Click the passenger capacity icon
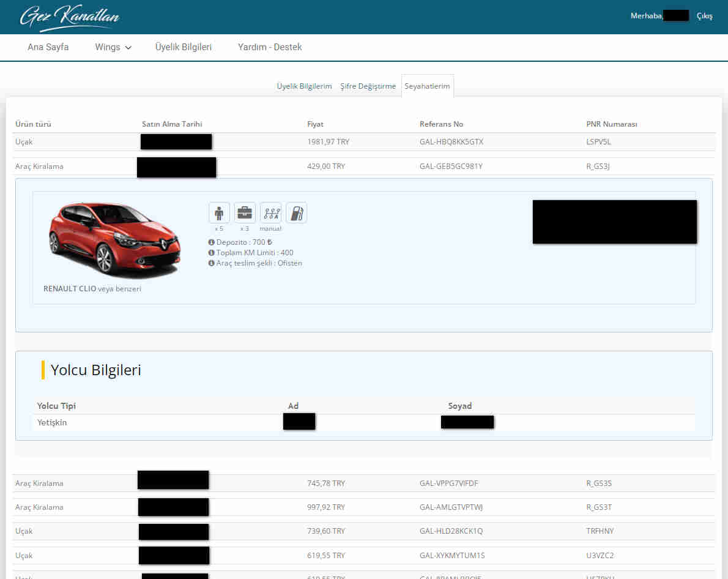Viewport: 728px width, 579px height. coord(219,212)
